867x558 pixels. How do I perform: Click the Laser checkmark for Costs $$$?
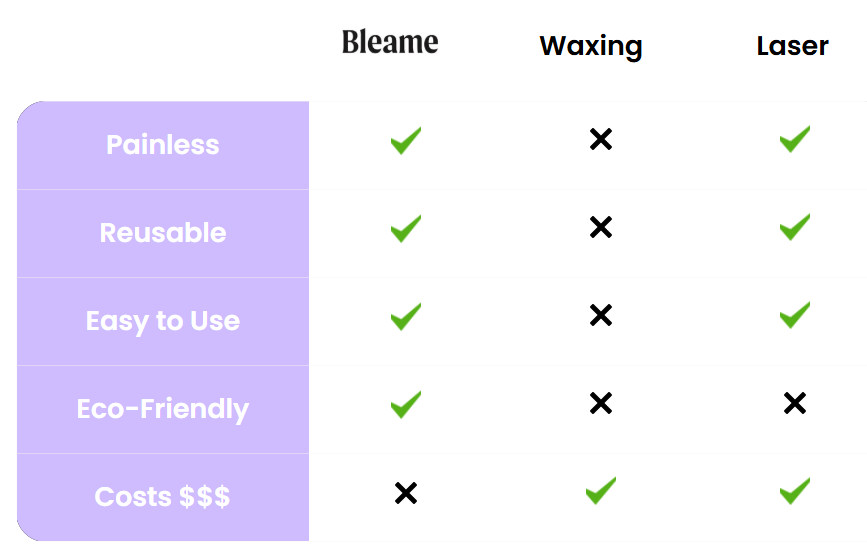point(794,490)
